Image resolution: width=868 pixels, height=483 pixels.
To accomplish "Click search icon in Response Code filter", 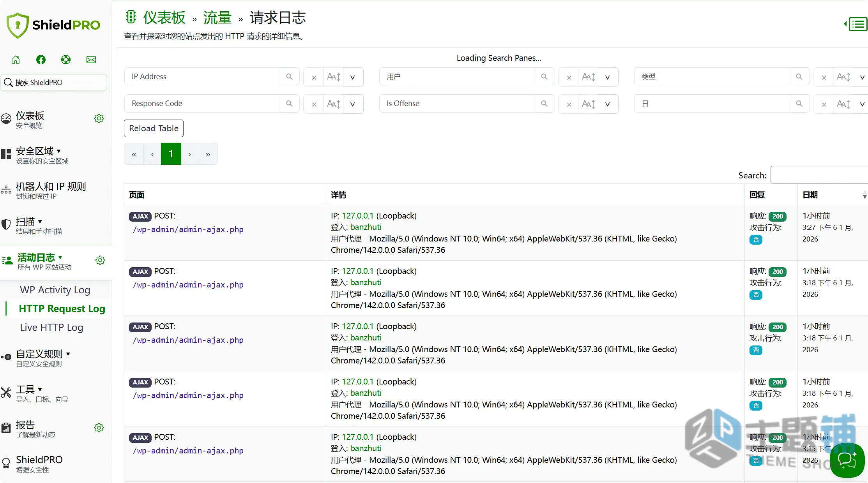I will pyautogui.click(x=289, y=104).
